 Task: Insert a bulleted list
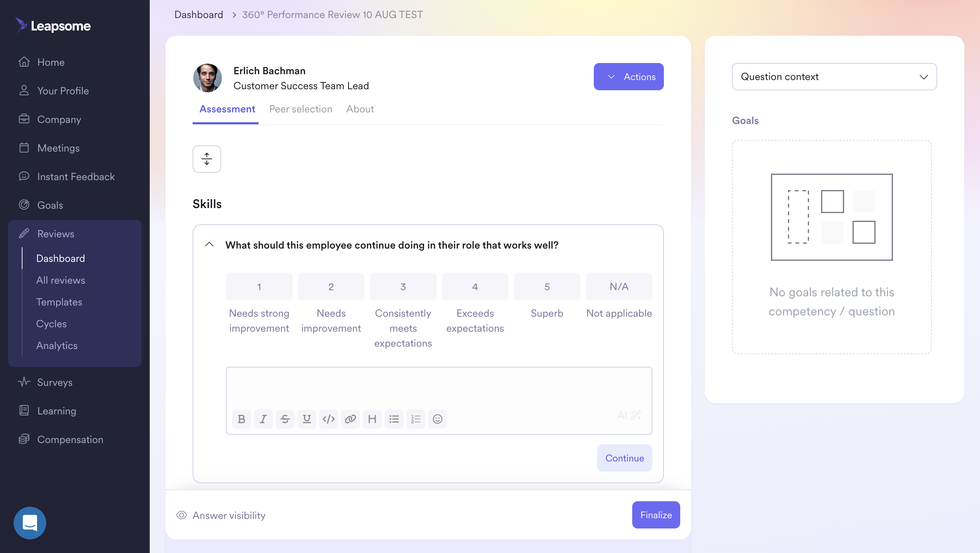click(x=394, y=418)
